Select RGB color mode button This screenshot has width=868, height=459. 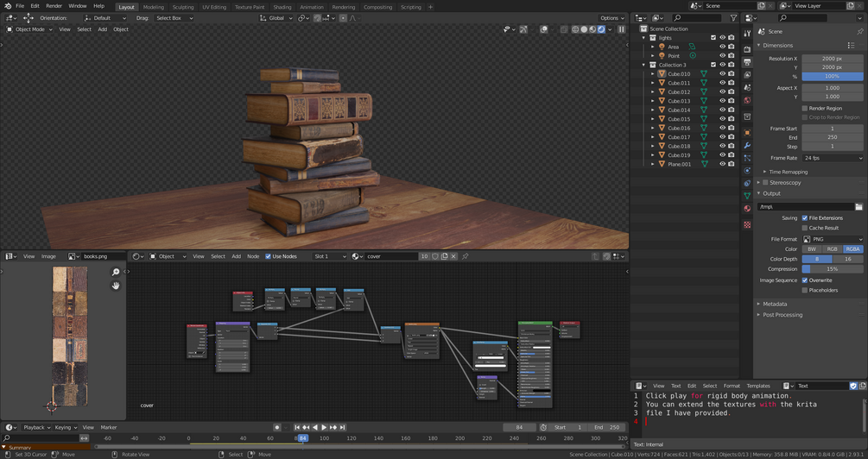[832, 249]
